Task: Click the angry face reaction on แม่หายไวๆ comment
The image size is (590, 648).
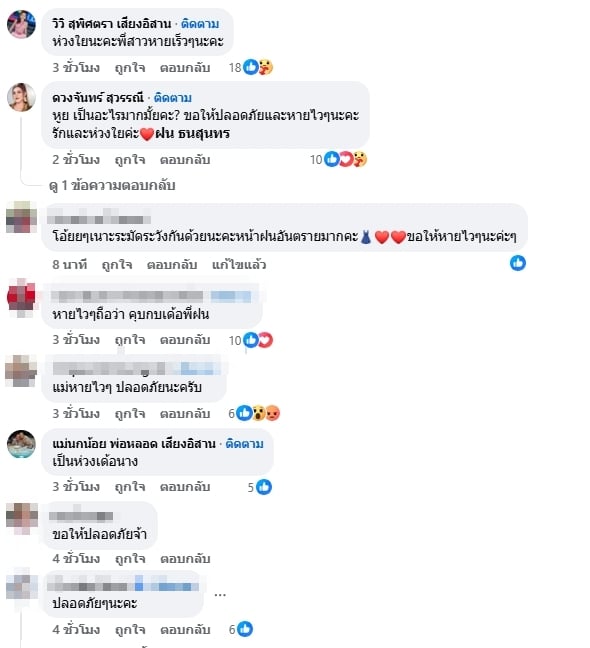Action: tap(273, 413)
